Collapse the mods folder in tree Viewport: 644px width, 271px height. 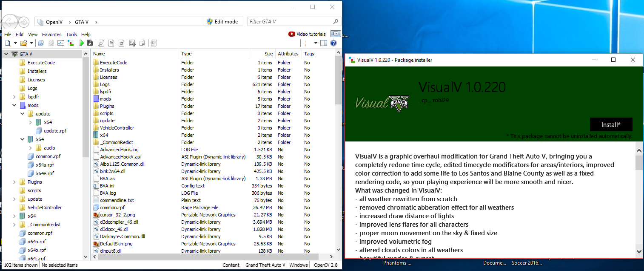pyautogui.click(x=14, y=105)
